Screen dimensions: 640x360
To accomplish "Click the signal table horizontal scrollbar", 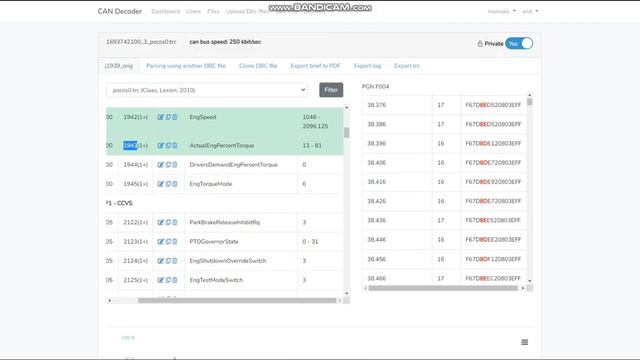I will [237, 300].
